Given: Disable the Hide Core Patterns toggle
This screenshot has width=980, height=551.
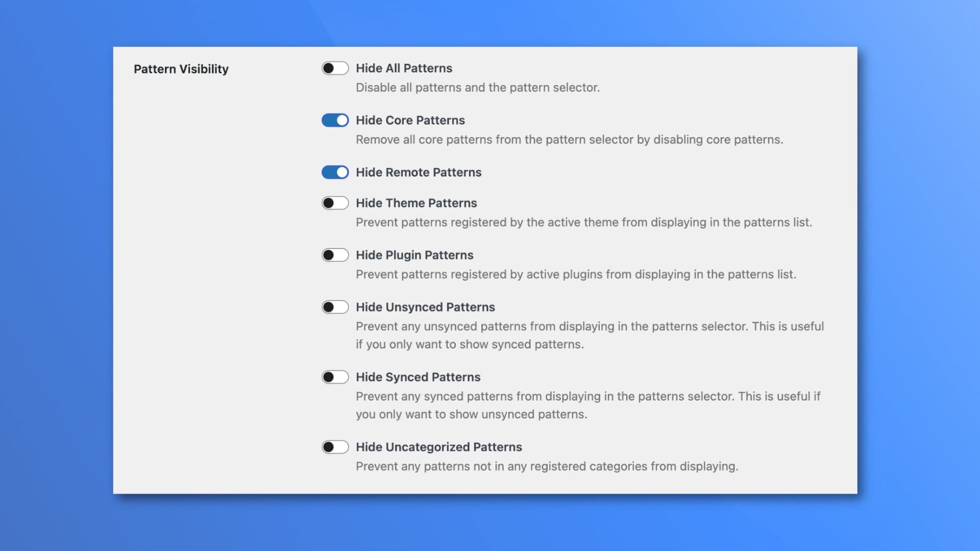Looking at the screenshot, I should 335,120.
